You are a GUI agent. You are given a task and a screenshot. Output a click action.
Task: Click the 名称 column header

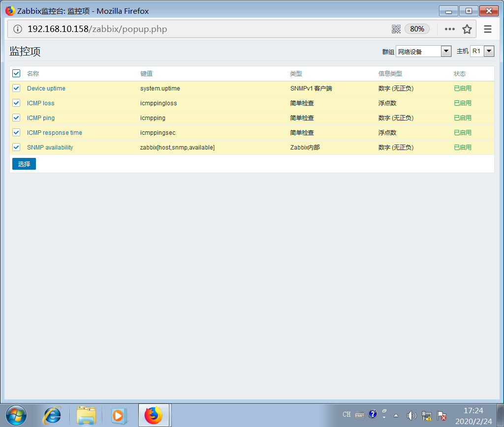click(x=33, y=74)
